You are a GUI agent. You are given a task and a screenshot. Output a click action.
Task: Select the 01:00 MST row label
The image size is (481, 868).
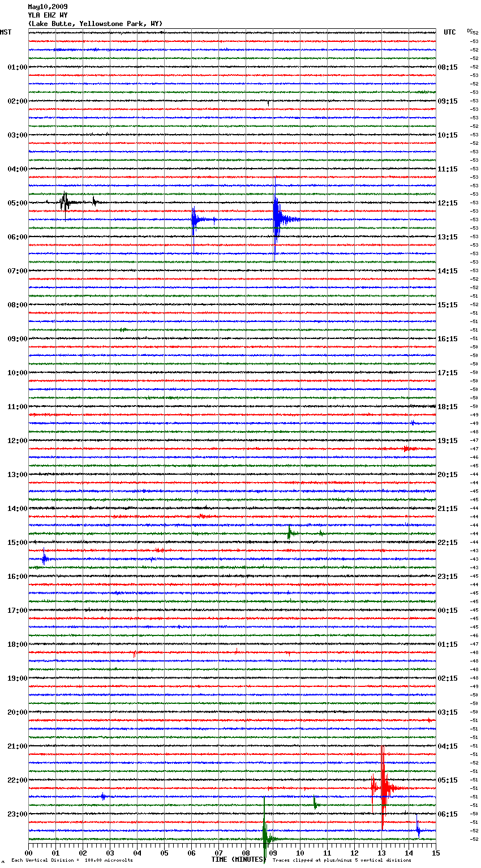pos(18,67)
